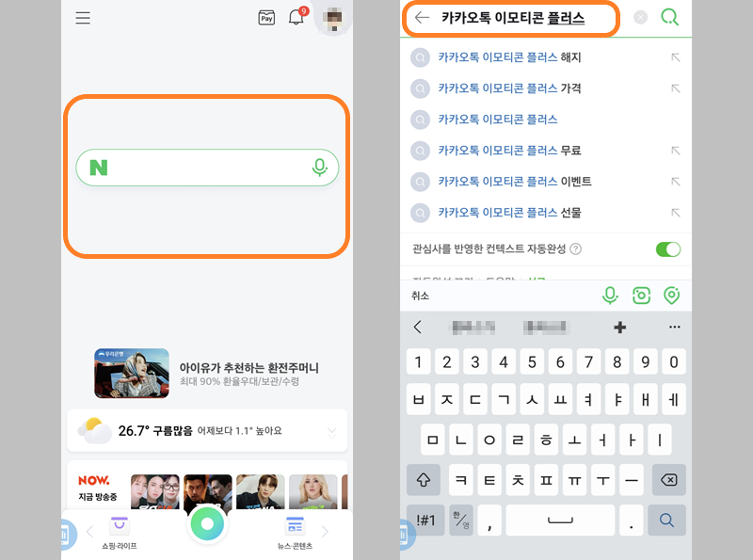Viewport: 753px width, 560px height.
Task: Select suggestion 카카오톡 이모티콘 플러스 이벤트
Action: click(514, 182)
